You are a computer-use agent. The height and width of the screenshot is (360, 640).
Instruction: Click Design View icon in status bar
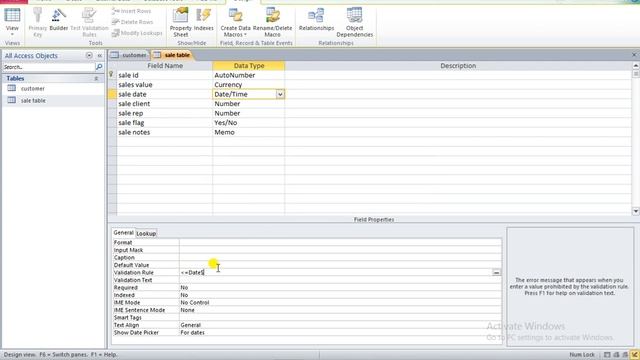(x=635, y=355)
